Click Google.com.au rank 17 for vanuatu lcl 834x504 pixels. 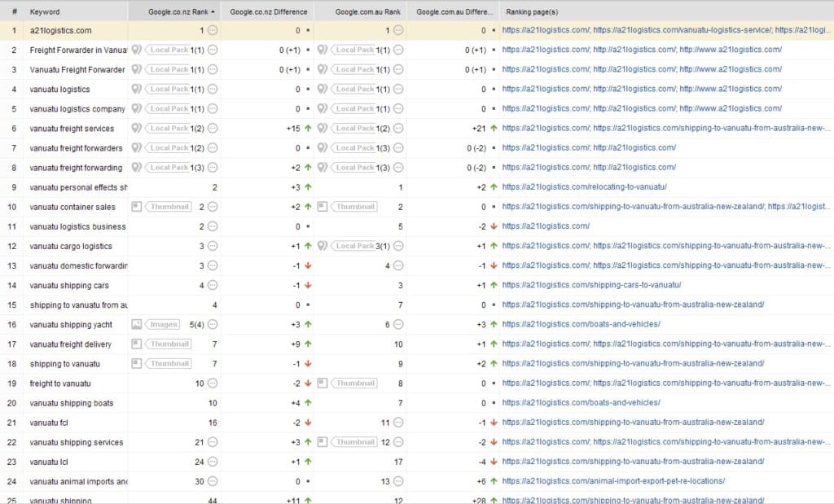point(398,462)
